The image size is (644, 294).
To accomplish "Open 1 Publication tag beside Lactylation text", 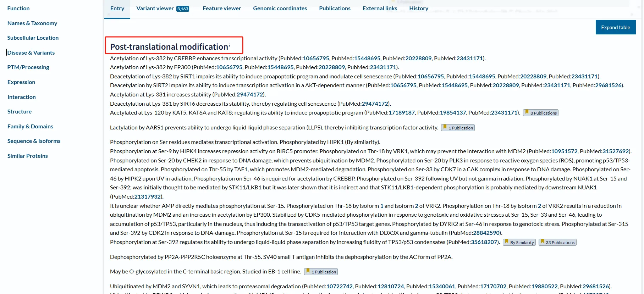I will (x=458, y=128).
